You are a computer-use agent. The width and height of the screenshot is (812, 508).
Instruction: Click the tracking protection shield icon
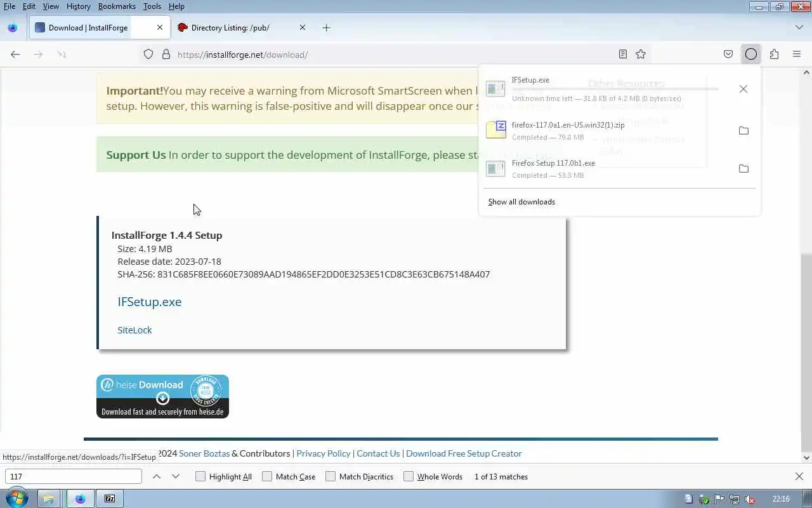coord(148,55)
